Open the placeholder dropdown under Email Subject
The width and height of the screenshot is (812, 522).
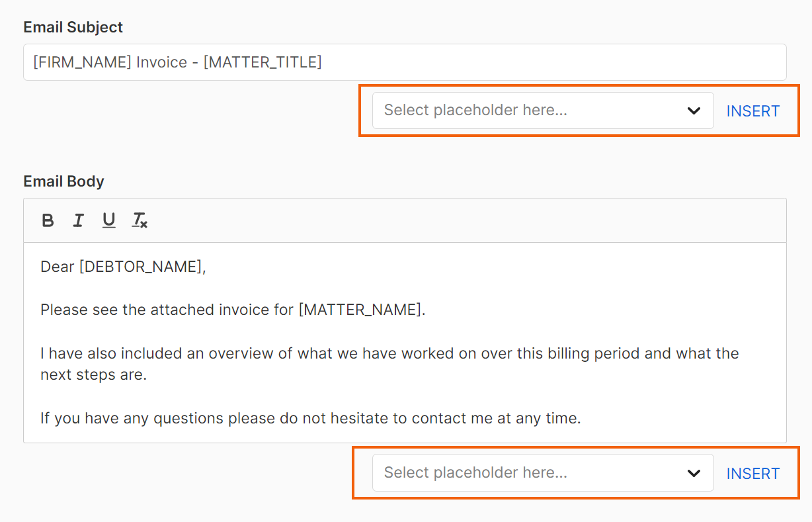coord(543,110)
